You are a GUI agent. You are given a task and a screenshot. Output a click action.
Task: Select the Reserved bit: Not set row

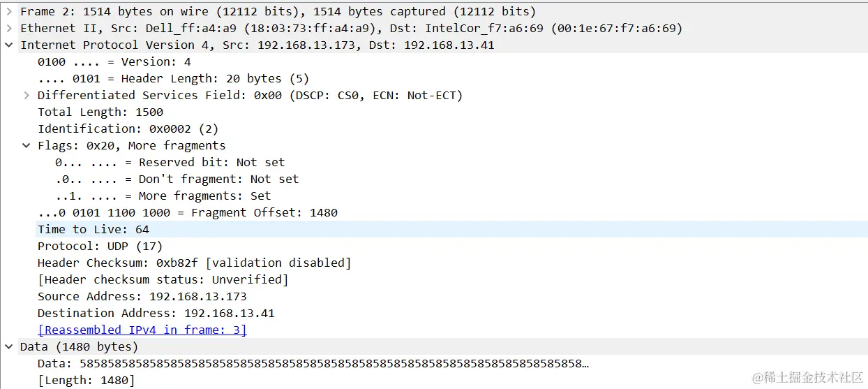pyautogui.click(x=170, y=162)
